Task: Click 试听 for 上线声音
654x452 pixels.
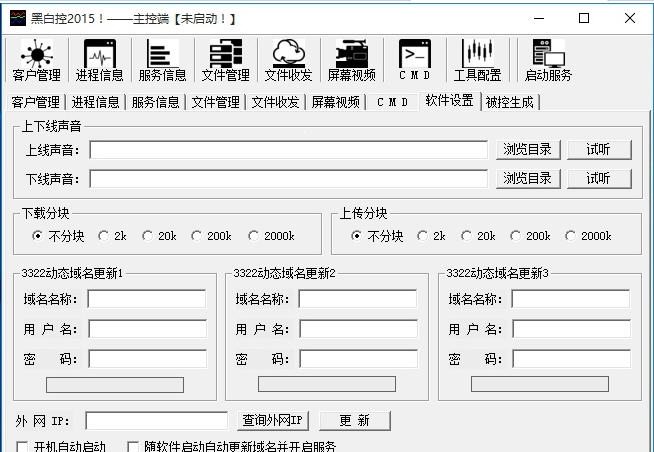Action: point(599,150)
